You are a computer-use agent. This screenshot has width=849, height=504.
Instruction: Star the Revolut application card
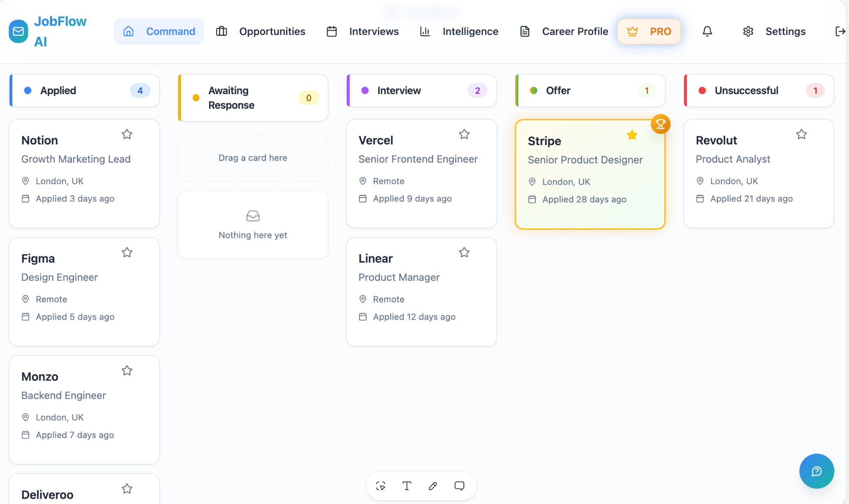(x=802, y=134)
